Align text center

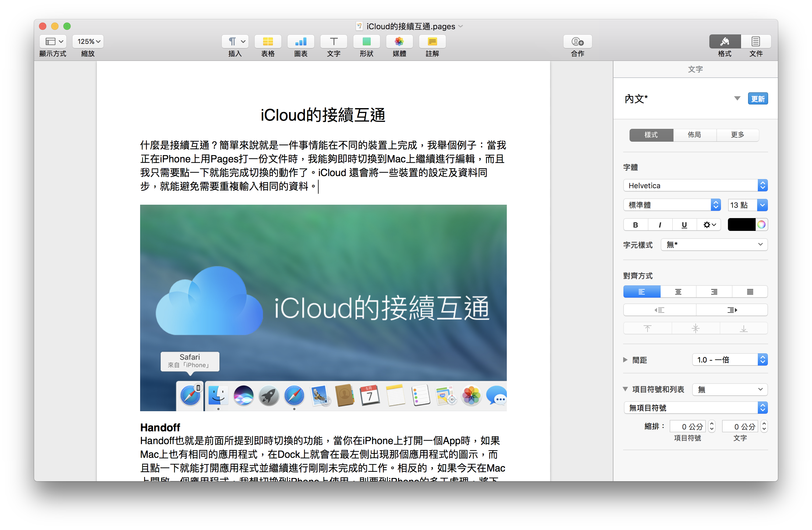[678, 292]
